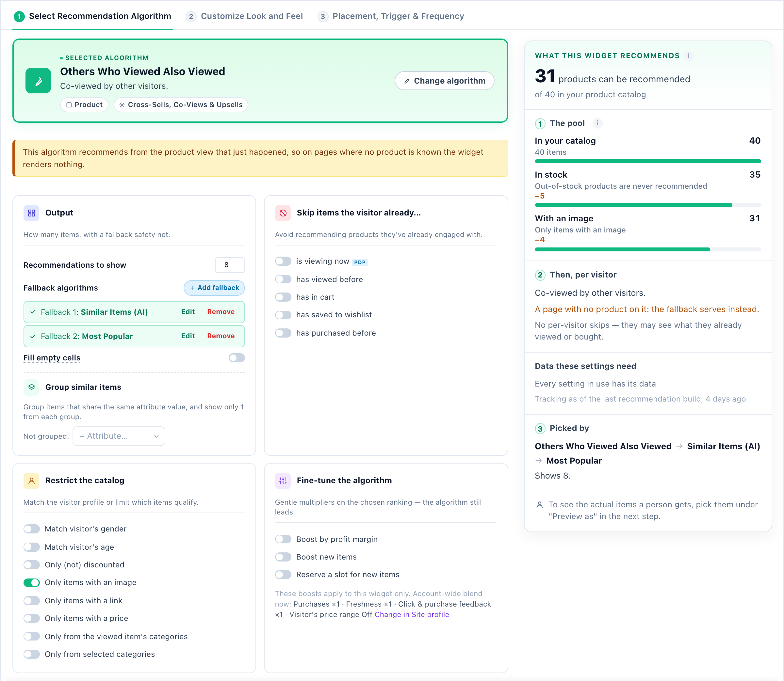Click the Group similar items layers icon
This screenshot has width=784, height=681.
(x=32, y=387)
